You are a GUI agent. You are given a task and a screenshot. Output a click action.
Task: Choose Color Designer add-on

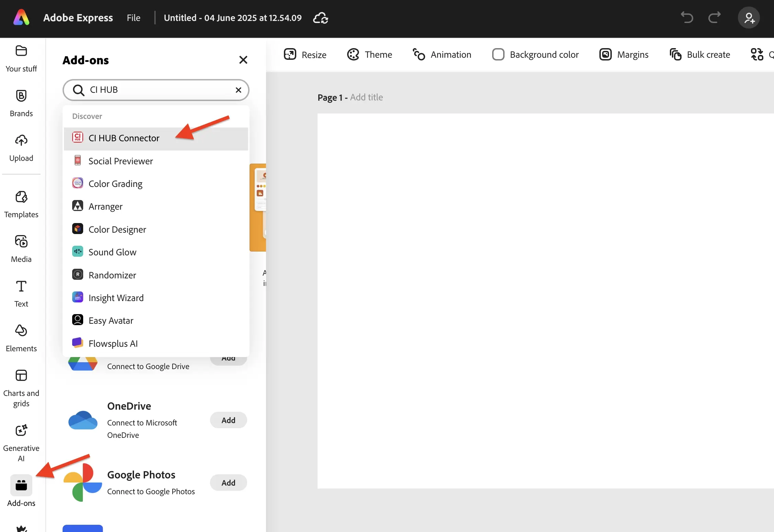point(156,229)
